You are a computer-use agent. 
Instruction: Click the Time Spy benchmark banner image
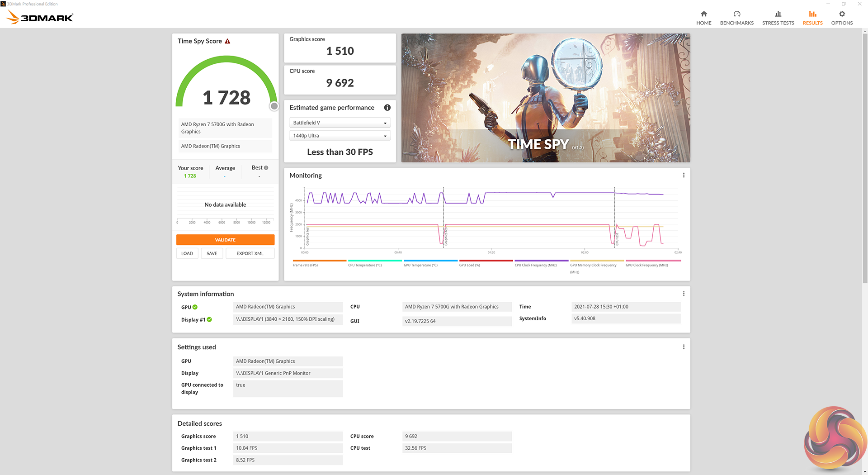(x=545, y=98)
